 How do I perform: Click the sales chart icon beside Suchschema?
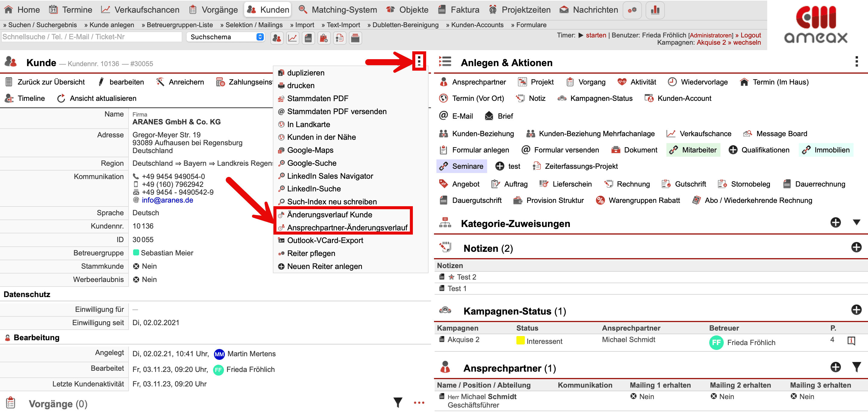pyautogui.click(x=292, y=38)
